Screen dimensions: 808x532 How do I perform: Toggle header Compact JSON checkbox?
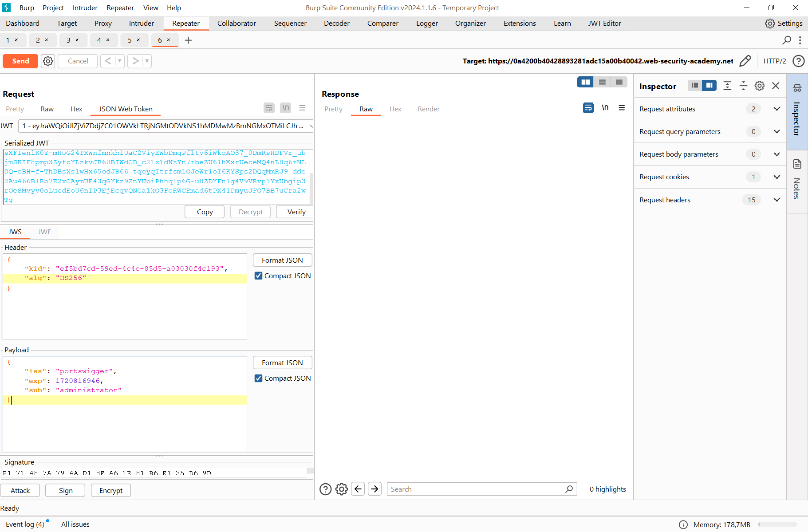[259, 276]
